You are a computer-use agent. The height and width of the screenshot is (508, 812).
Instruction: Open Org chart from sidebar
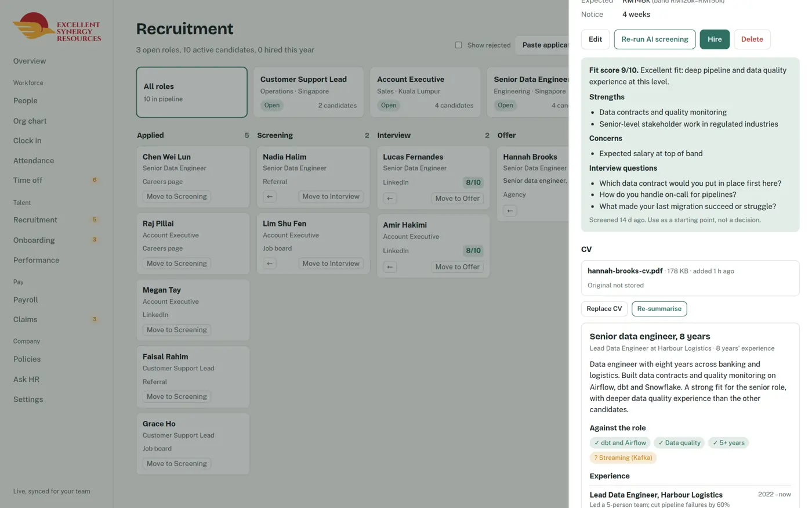tap(30, 121)
